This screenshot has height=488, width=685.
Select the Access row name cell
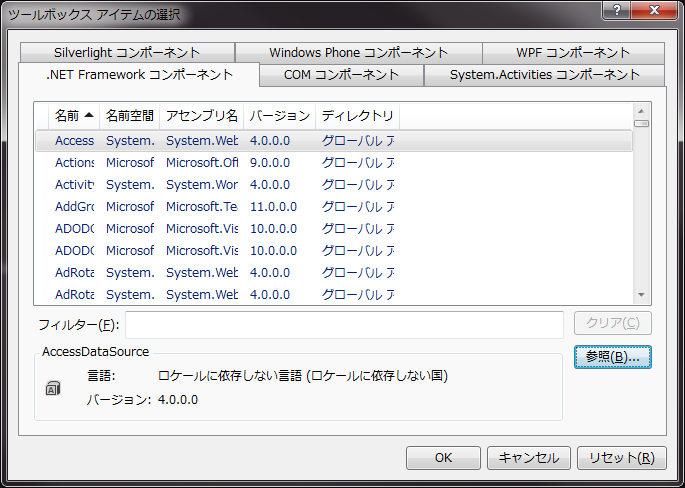click(x=74, y=141)
